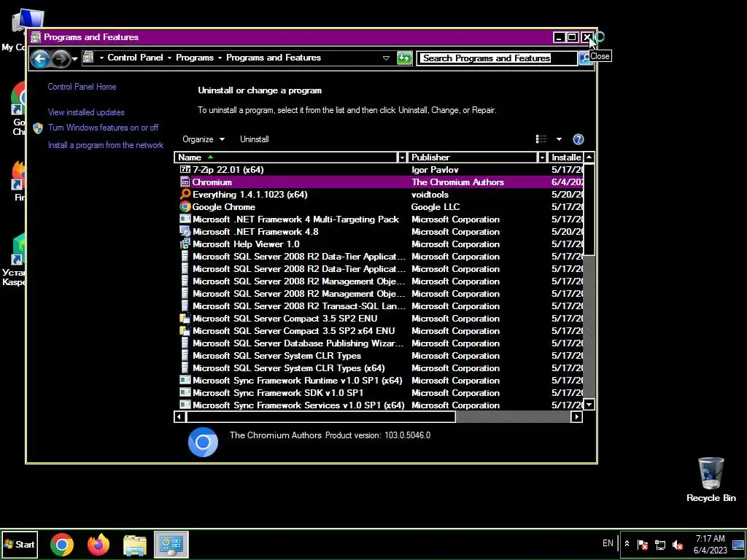Click the horizontal scrollbar left arrow
The image size is (747, 560).
pyautogui.click(x=179, y=417)
